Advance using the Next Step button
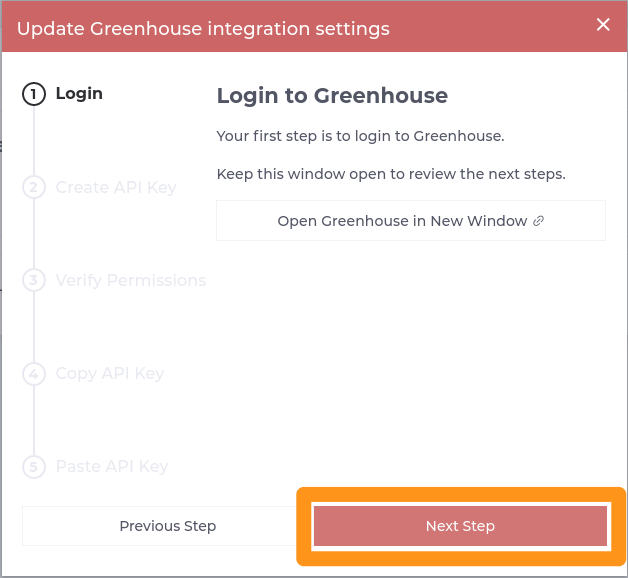This screenshot has height=578, width=628. pyautogui.click(x=460, y=526)
